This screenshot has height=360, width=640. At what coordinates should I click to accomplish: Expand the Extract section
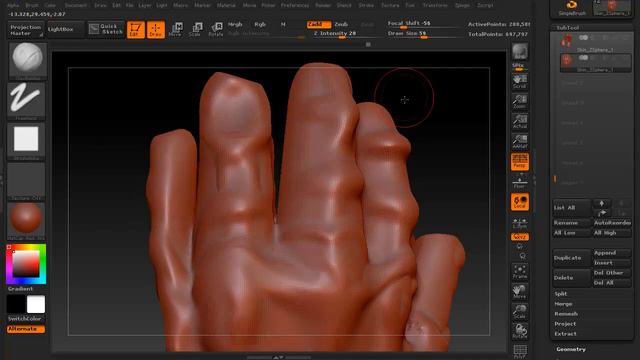pyautogui.click(x=565, y=334)
